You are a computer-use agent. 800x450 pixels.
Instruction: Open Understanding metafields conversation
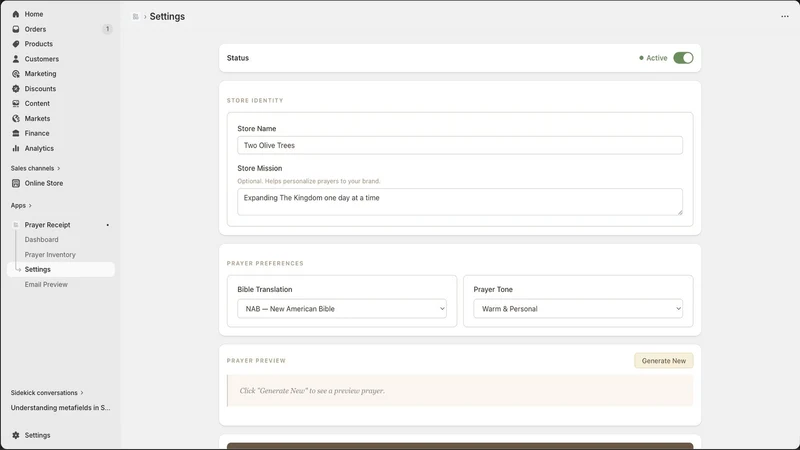60,408
